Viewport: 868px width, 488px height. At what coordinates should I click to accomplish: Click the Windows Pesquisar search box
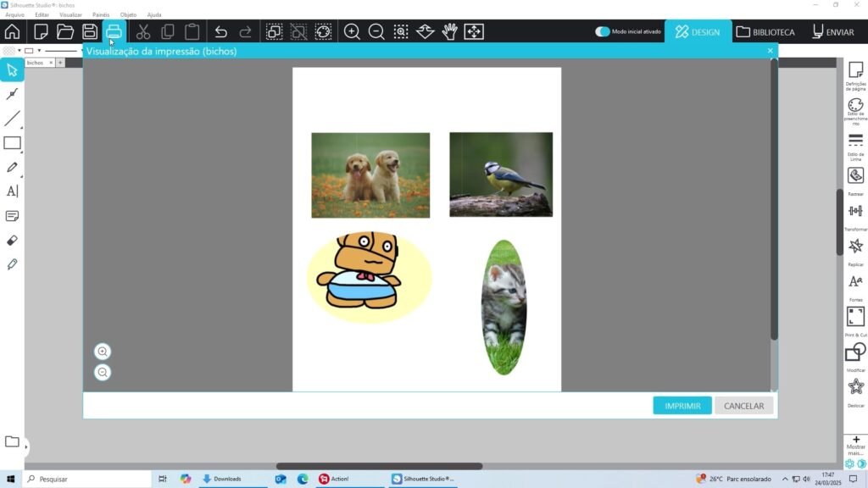87,479
